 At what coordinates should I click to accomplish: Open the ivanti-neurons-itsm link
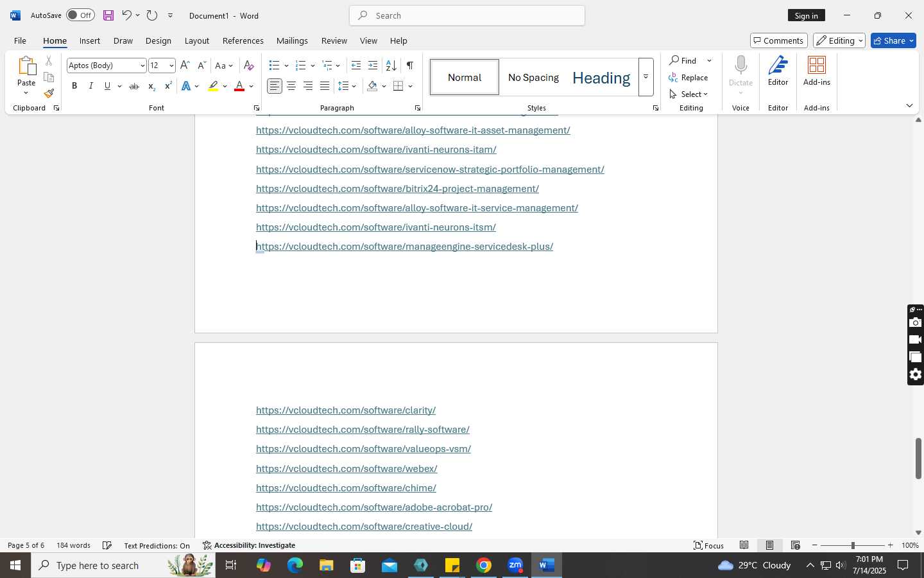[x=376, y=227]
